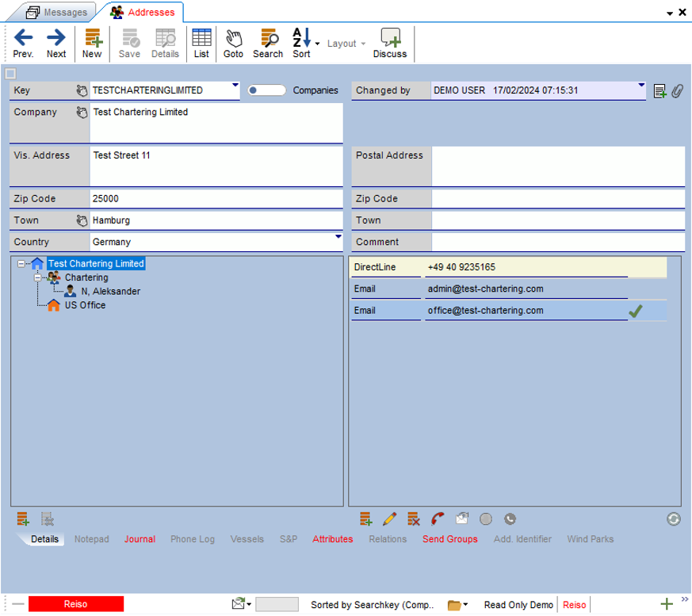Open the Journal tab
Image resolution: width=692 pixels, height=616 pixels.
(140, 539)
